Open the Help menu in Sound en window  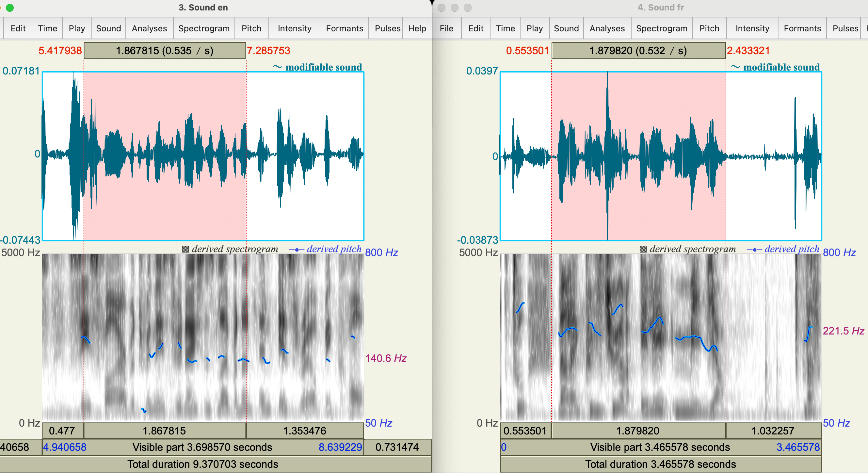coord(417,28)
